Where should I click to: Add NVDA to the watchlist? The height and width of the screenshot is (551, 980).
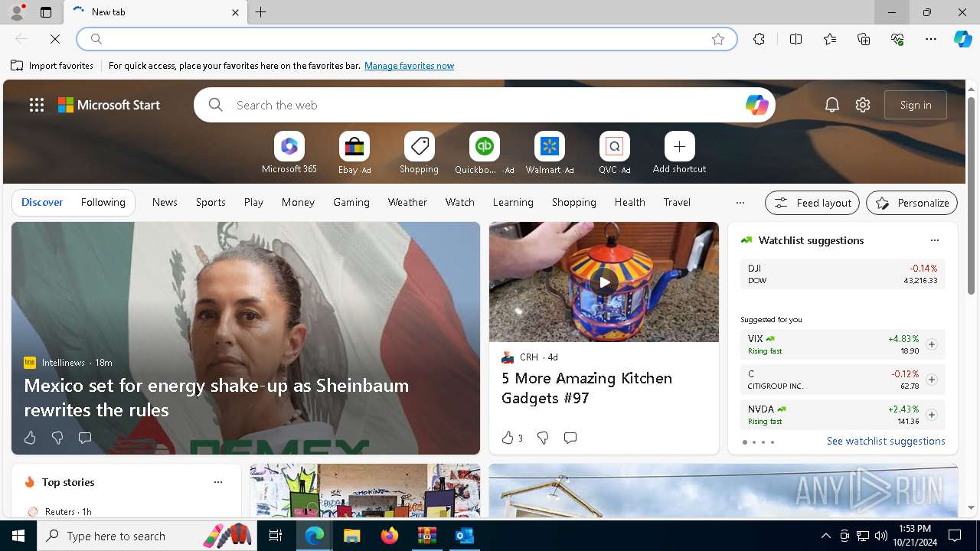(931, 415)
